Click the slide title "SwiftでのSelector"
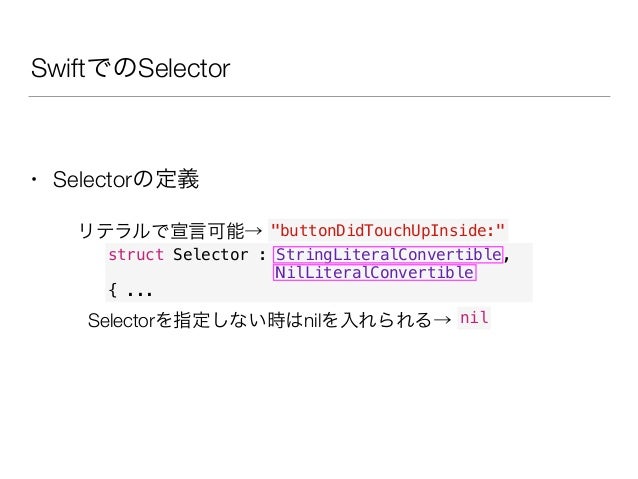The width and height of the screenshot is (638, 479). (x=131, y=68)
